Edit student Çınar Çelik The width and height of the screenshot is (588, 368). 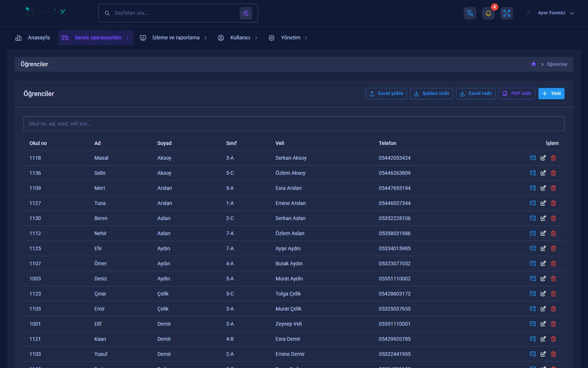pyautogui.click(x=543, y=294)
